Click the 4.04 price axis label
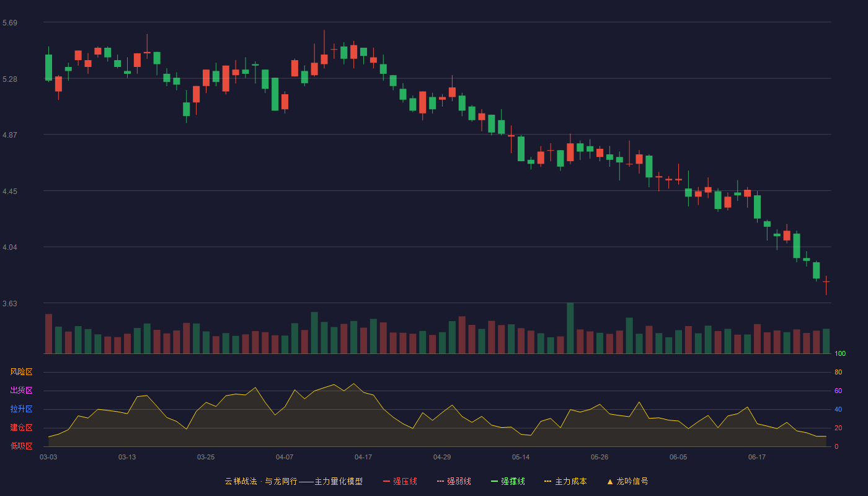 click(10, 247)
